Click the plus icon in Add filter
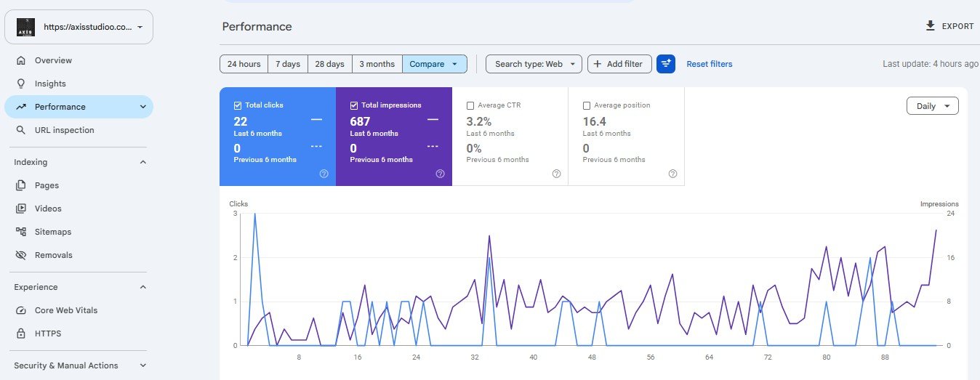 click(598, 64)
